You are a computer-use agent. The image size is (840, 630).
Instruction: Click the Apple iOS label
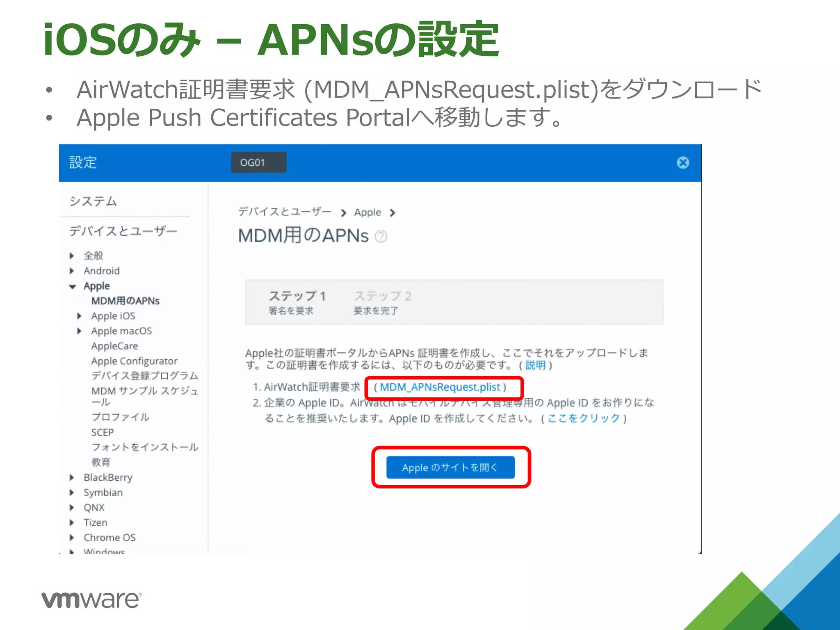tap(113, 316)
